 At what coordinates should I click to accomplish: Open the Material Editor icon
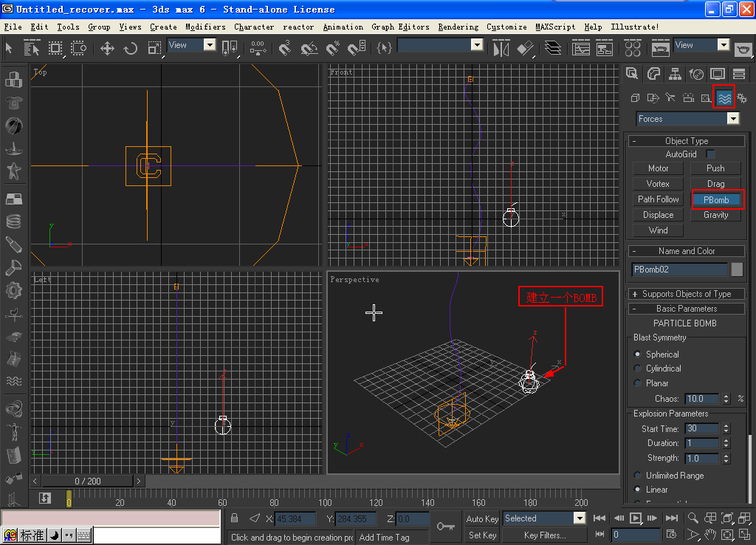pos(632,48)
